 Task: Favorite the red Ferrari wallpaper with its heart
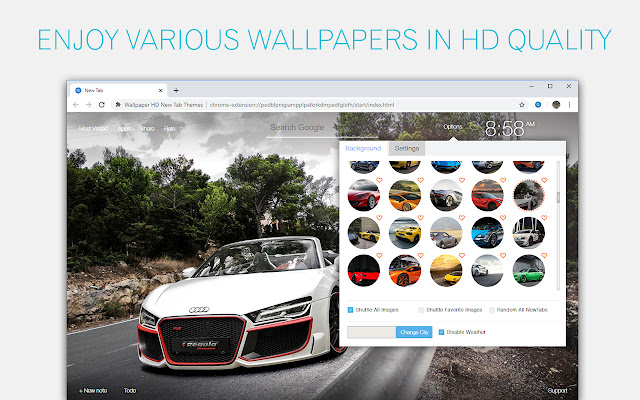pos(379,180)
